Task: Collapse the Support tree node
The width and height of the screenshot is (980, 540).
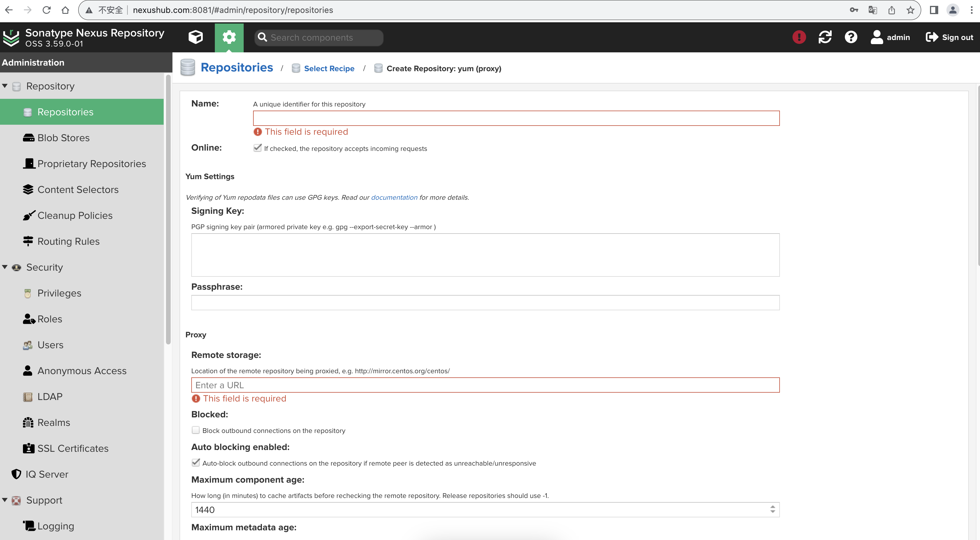Action: tap(5, 500)
